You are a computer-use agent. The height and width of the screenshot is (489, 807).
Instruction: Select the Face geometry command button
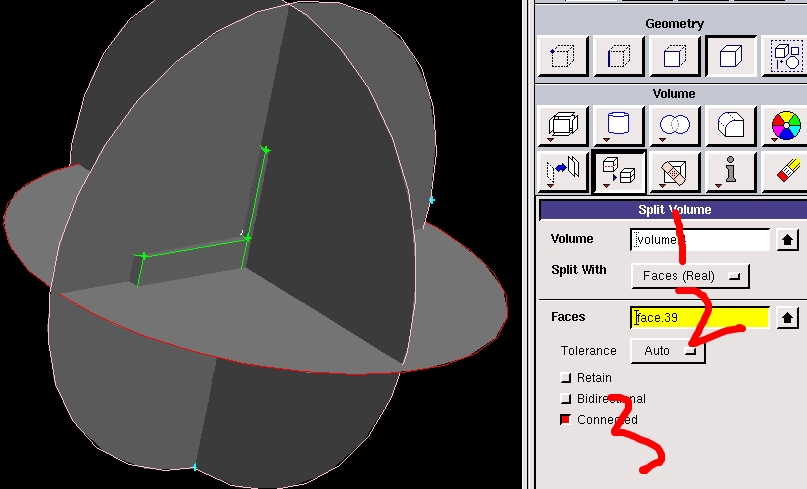click(x=675, y=56)
